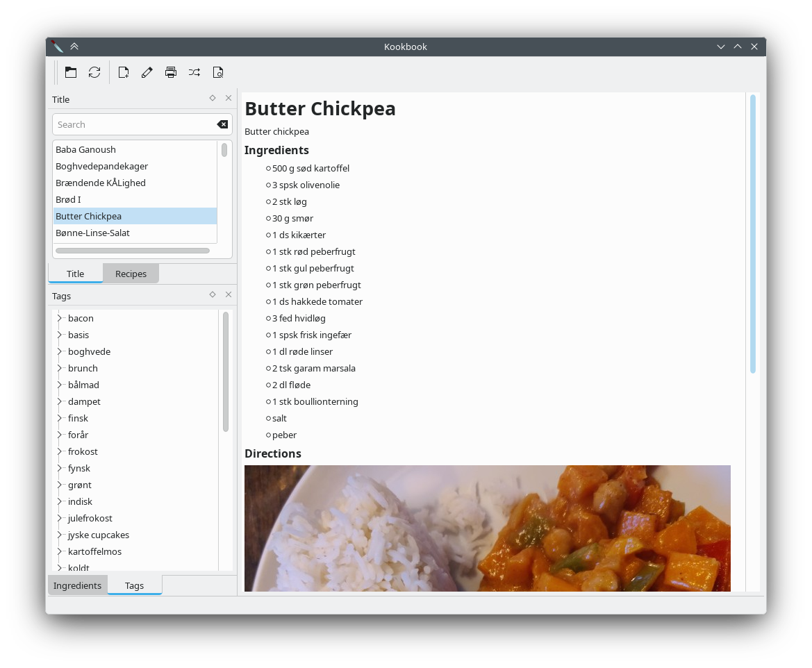Image resolution: width=812 pixels, height=668 pixels.
Task: Toggle keep-above using title bar double-arrow
Action: click(x=74, y=47)
